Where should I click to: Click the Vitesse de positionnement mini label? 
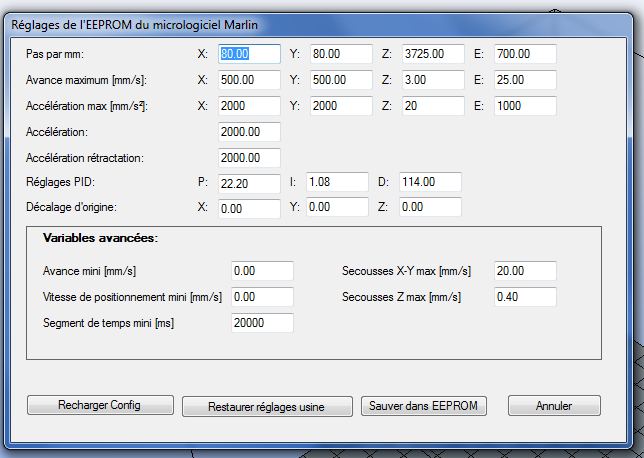tap(132, 297)
